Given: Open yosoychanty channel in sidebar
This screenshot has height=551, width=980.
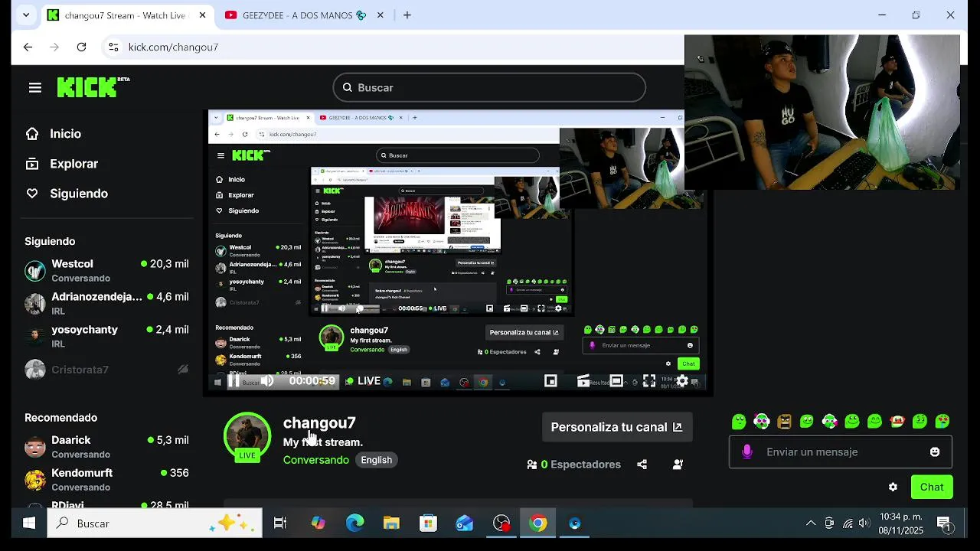Looking at the screenshot, I should point(106,336).
